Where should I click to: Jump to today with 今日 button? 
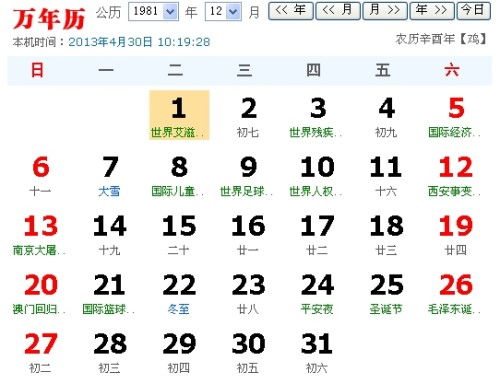(x=473, y=11)
